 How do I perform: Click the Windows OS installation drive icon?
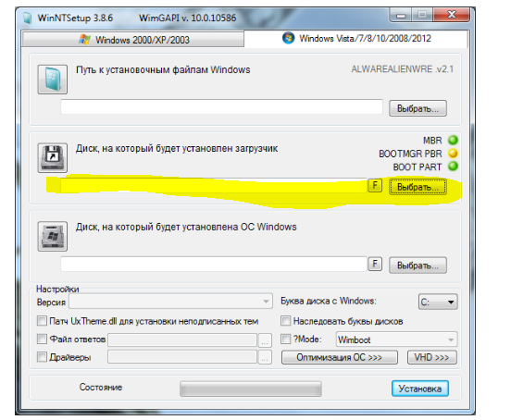pos(53,237)
